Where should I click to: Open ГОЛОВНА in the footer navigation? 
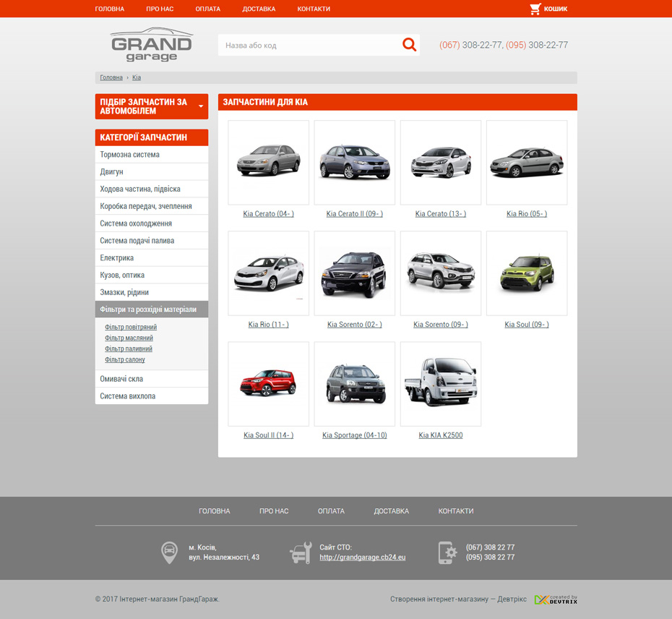(215, 511)
